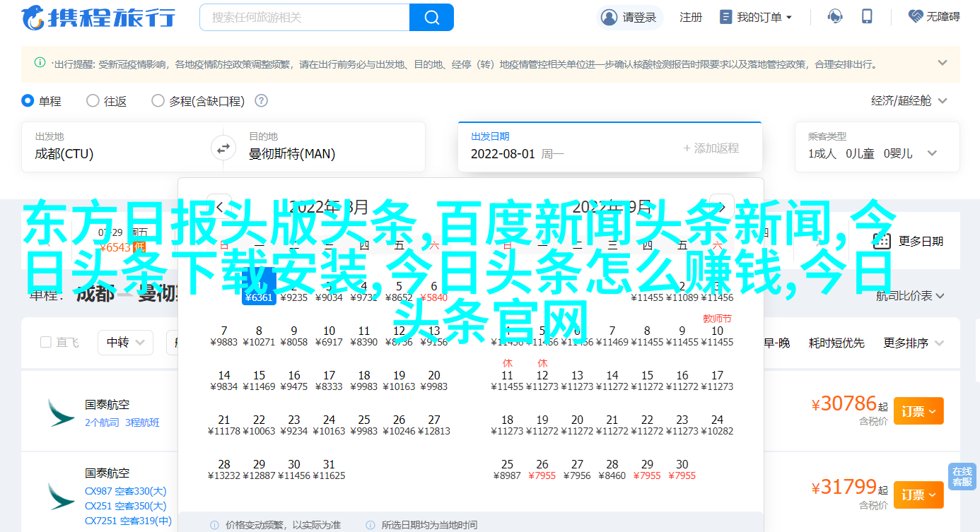
Task: Pick September 12 休 priced ¥11273
Action: pyautogui.click(x=542, y=375)
